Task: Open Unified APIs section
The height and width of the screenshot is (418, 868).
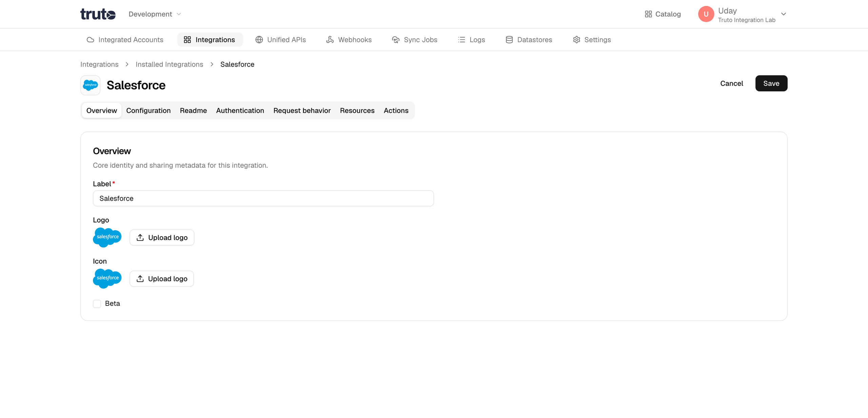Action: coord(280,40)
